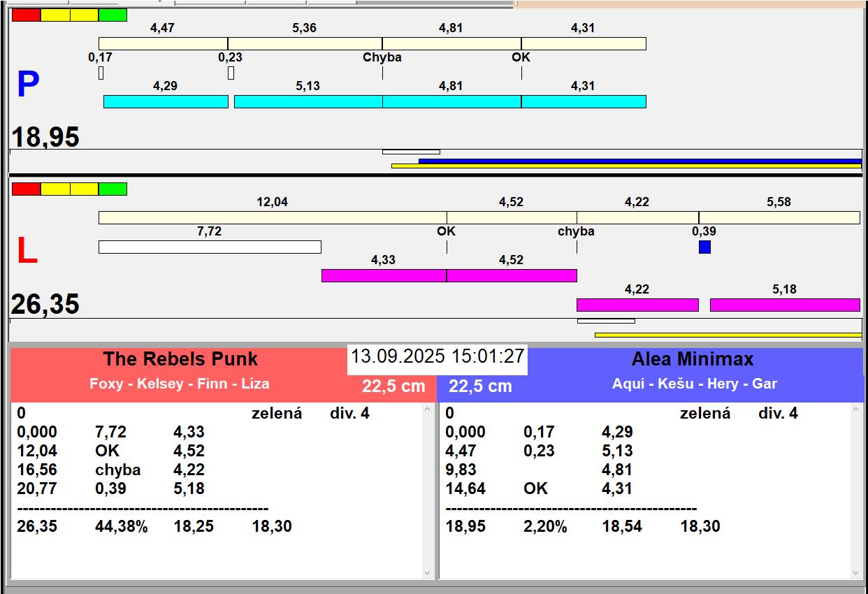This screenshot has height=594, width=868.
Task: Click the cyan 5,13 run bar
Action: [x=308, y=101]
